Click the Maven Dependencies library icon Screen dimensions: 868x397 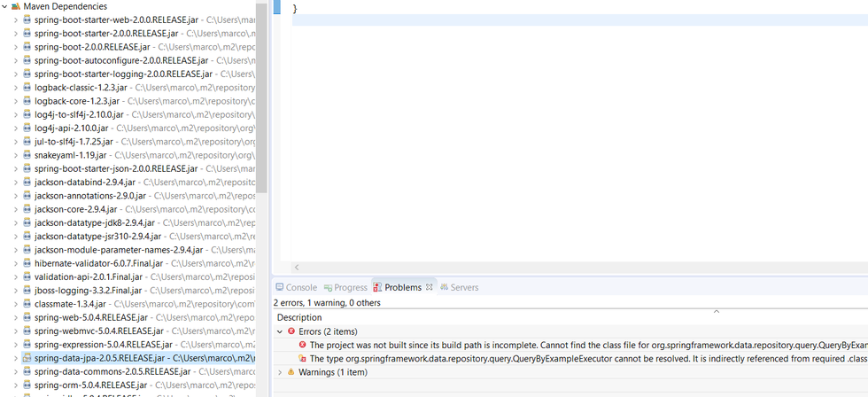[16, 6]
